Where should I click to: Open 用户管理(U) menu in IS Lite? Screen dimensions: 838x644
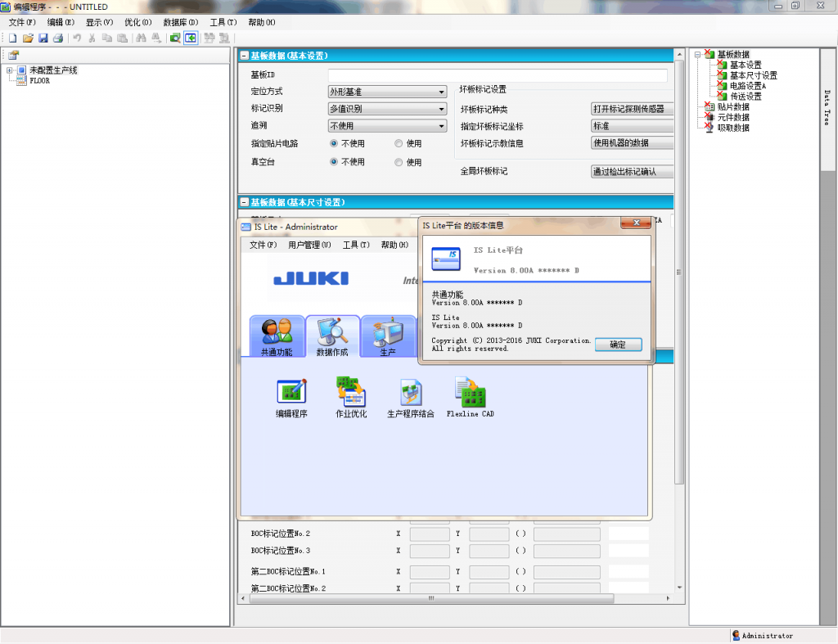point(309,245)
